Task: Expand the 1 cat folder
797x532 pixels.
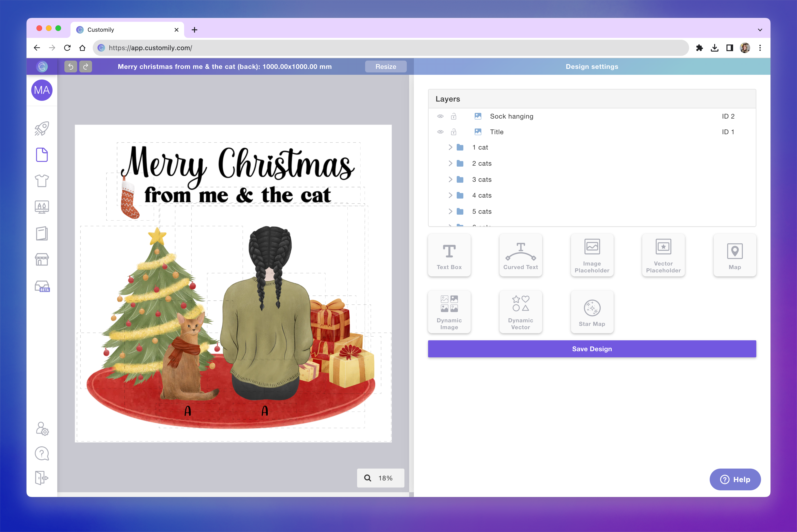Action: tap(450, 147)
